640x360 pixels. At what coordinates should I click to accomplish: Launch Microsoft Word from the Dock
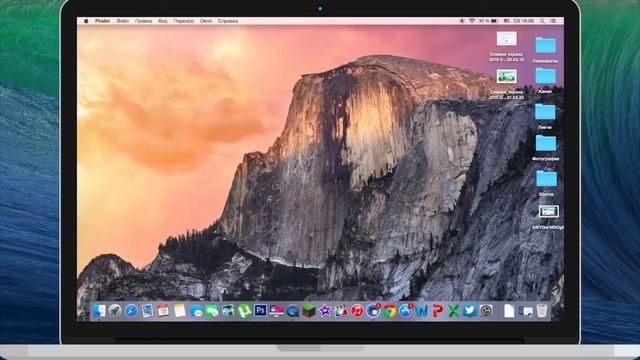pos(422,311)
